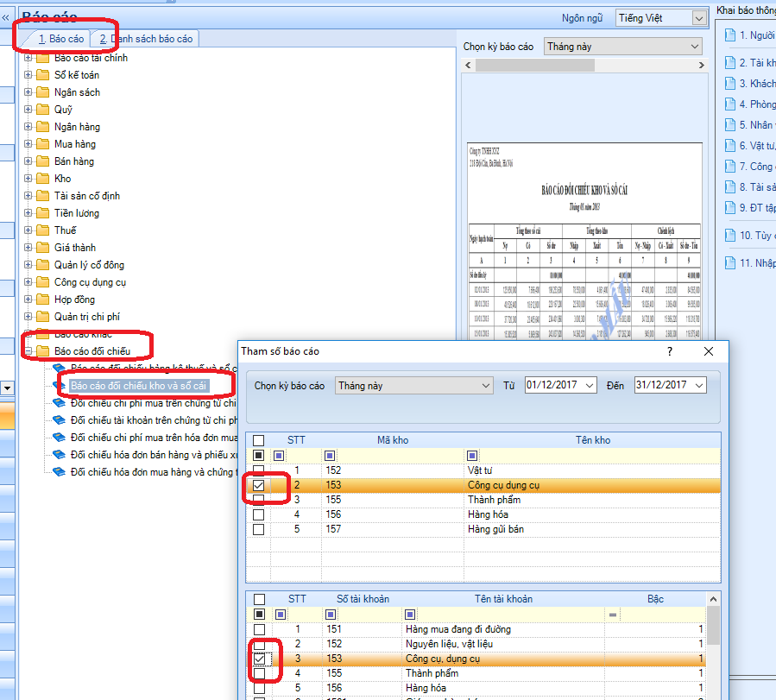Open '5. Nhân' document icon

[730, 124]
